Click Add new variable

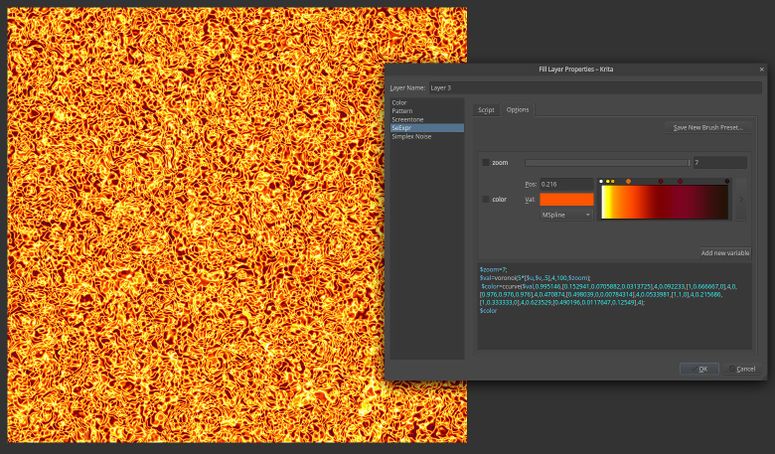tap(724, 253)
